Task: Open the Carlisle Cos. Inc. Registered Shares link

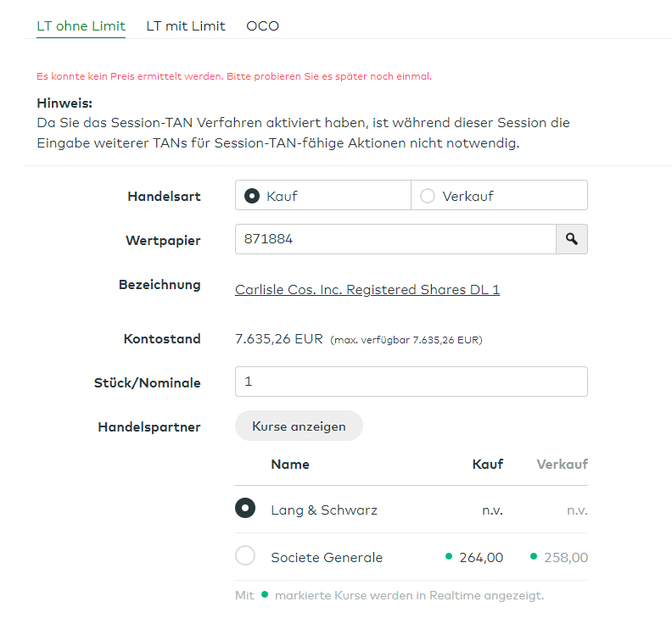Action: [x=367, y=290]
